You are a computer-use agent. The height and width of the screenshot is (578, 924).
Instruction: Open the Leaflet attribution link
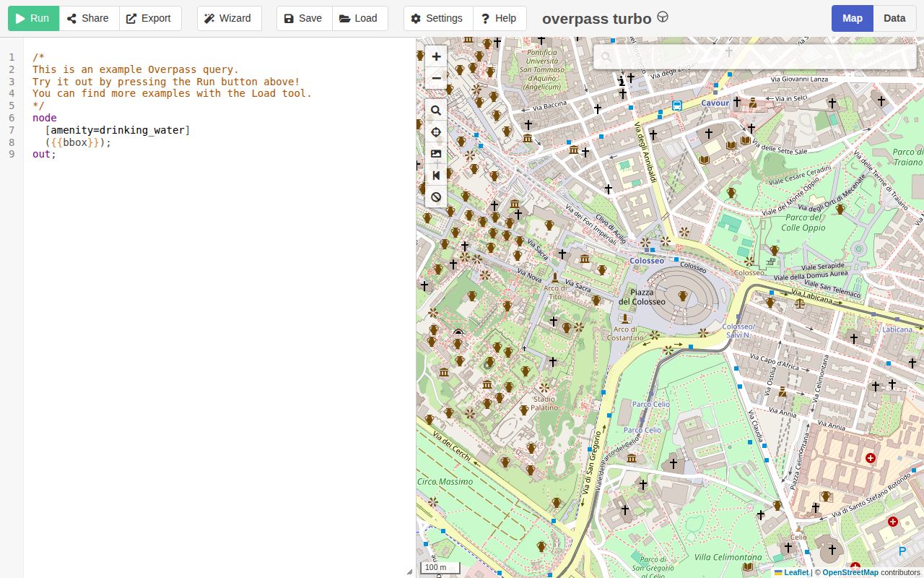(796, 572)
